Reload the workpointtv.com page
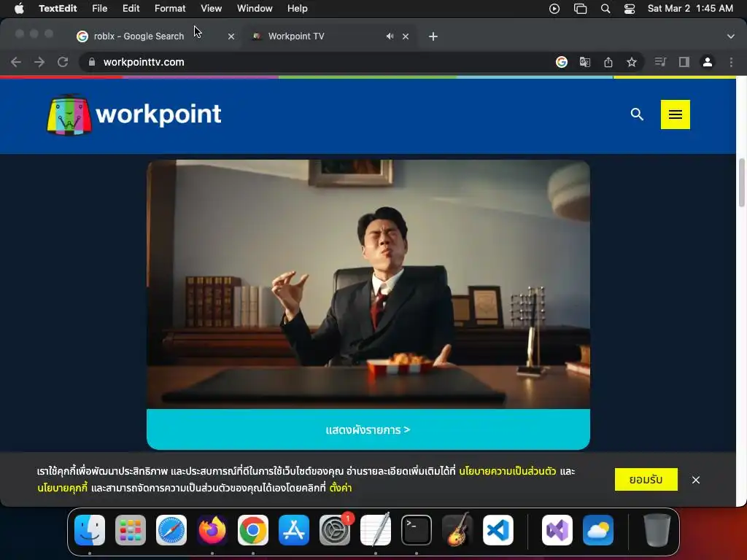Viewport: 747px width, 560px height. tap(63, 62)
